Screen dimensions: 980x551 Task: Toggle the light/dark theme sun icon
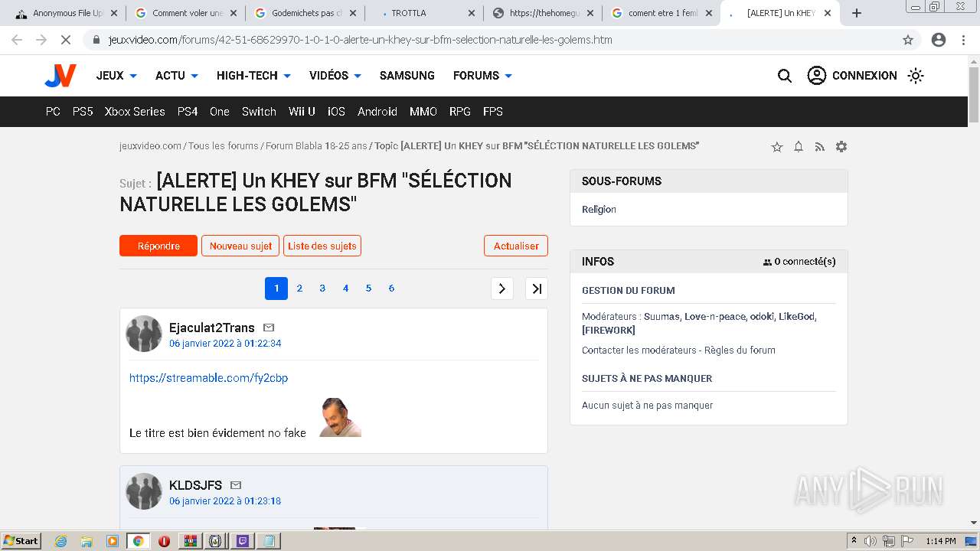[x=916, y=76]
